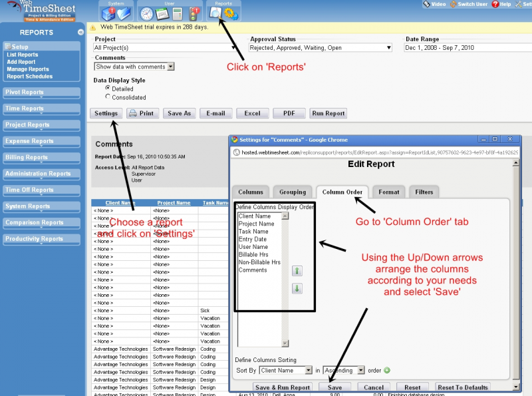Screen dimensions: 532x396
Task: Sort by Project Name column header
Action: pos(174,203)
